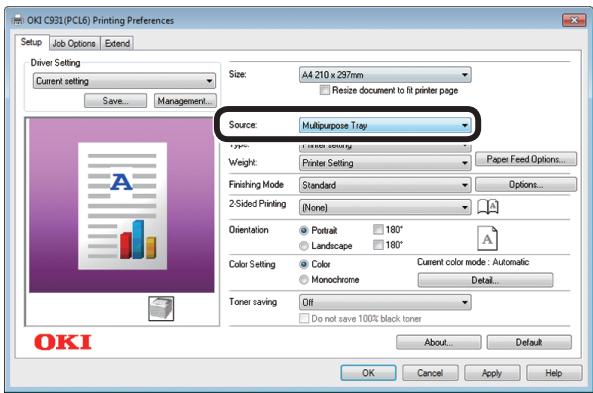Click the Cancel button
Image resolution: width=593 pixels, height=393 pixels.
(x=430, y=373)
